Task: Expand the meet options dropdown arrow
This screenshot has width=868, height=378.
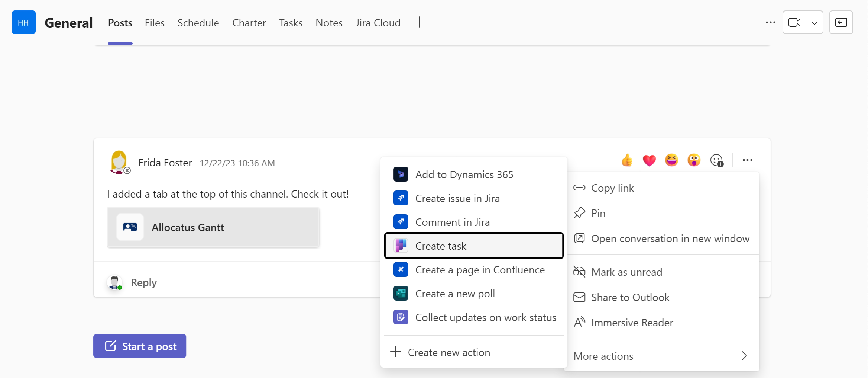Action: 814,23
